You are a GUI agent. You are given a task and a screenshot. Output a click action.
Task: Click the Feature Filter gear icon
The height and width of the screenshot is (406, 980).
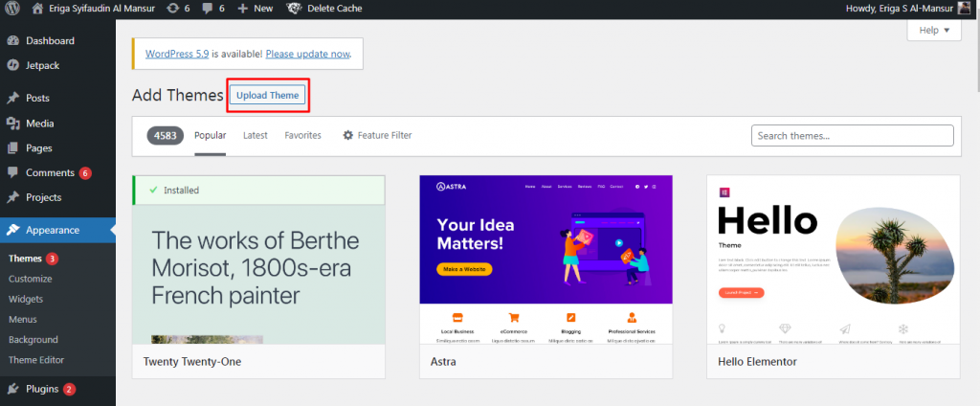pos(348,136)
